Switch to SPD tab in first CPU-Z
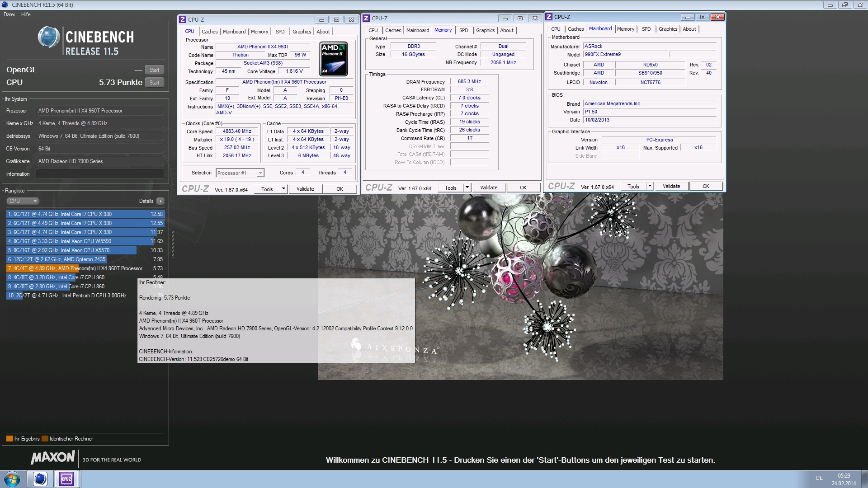The width and height of the screenshot is (868, 488). 280,32
